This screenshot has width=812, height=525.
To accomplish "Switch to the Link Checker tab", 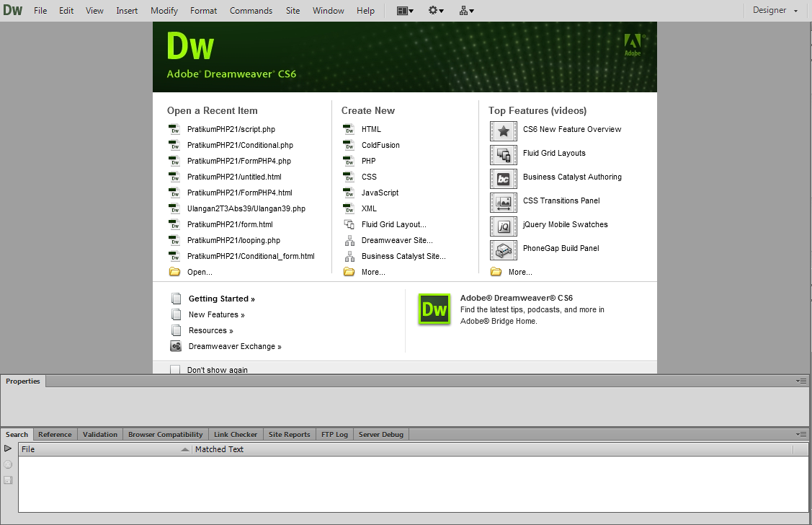I will pyautogui.click(x=235, y=434).
